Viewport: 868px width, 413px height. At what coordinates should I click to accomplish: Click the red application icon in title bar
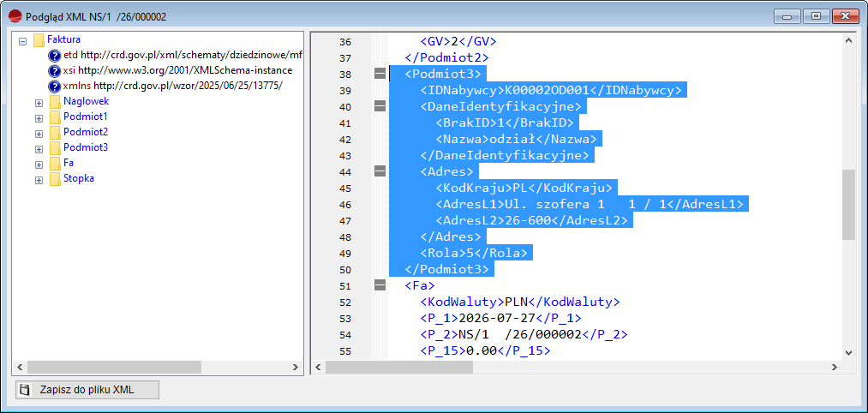tap(15, 16)
